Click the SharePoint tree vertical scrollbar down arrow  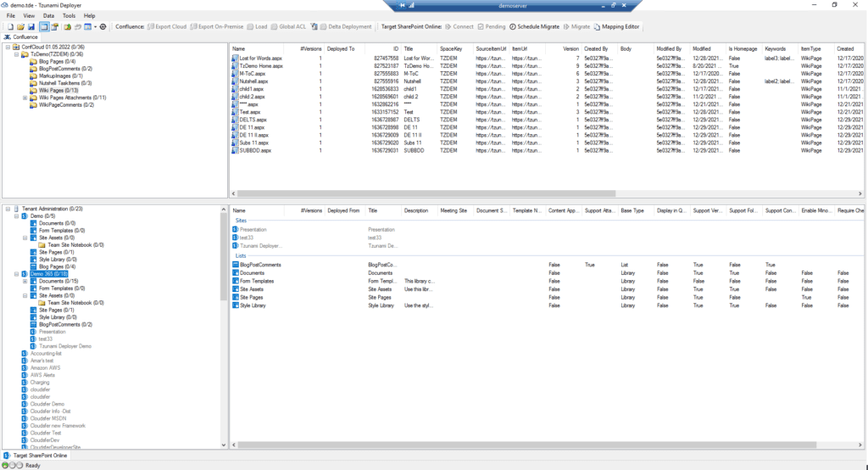tap(224, 445)
